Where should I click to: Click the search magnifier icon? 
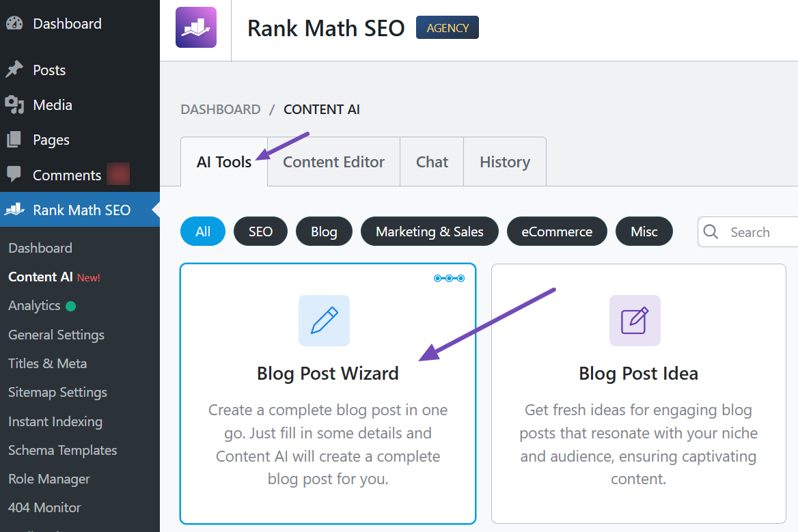coord(711,232)
